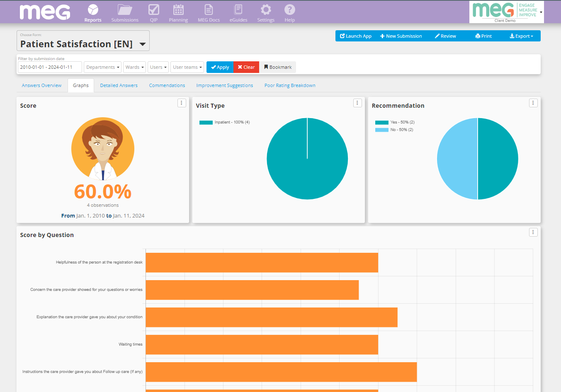Expand the Departments filter dropdown
This screenshot has width=561, height=392.
click(x=102, y=67)
